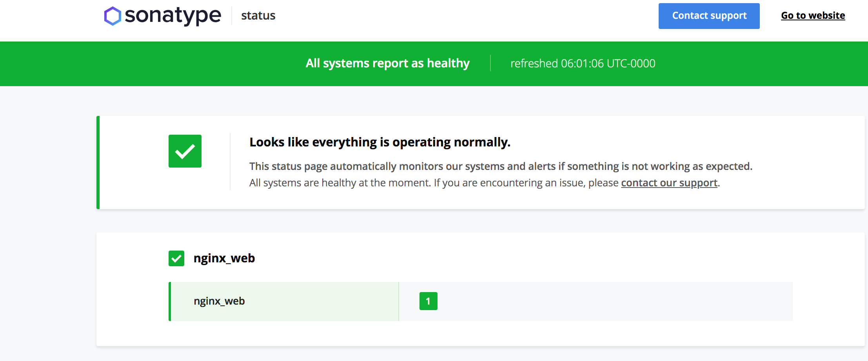
Task: Click the 'Looks like everything is operating normally.' heading
Action: click(x=380, y=142)
